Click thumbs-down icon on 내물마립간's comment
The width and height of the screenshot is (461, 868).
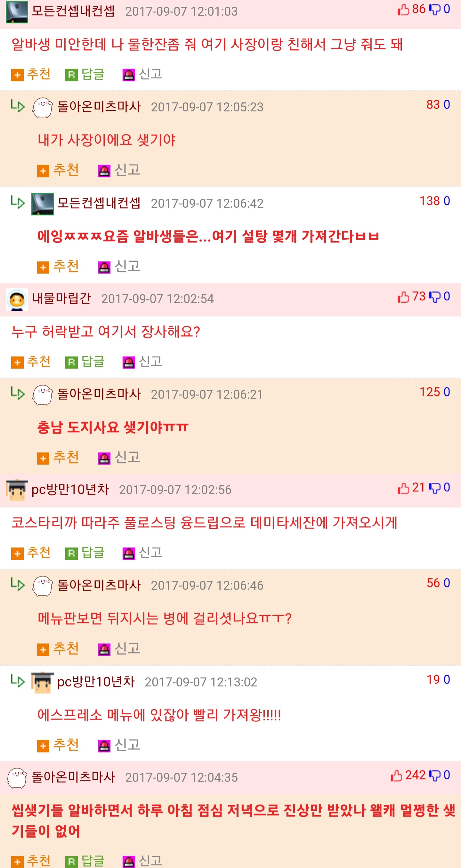pos(435,297)
